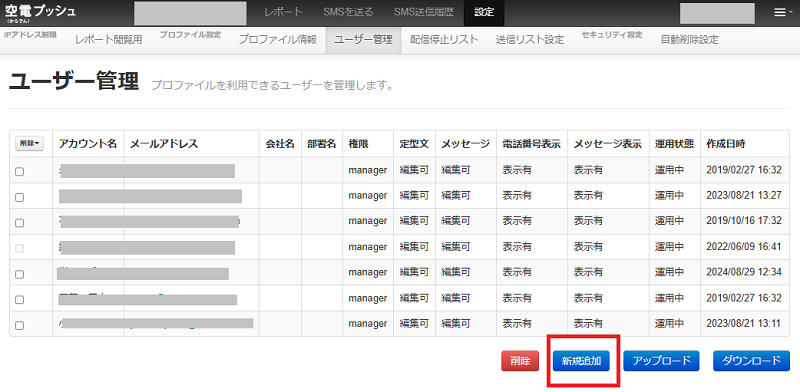This screenshot has height=392, width=800.
Task: Click the 権限 column header
Action: point(358,144)
